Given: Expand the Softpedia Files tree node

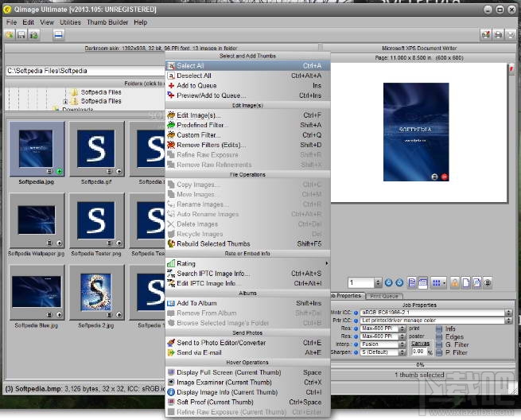Looking at the screenshot, I should point(65,101).
